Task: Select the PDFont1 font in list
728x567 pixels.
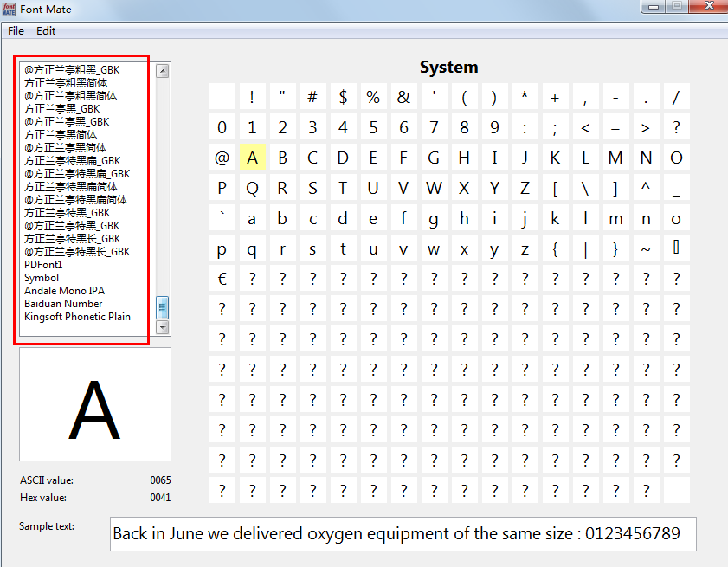Action: pyautogui.click(x=43, y=265)
